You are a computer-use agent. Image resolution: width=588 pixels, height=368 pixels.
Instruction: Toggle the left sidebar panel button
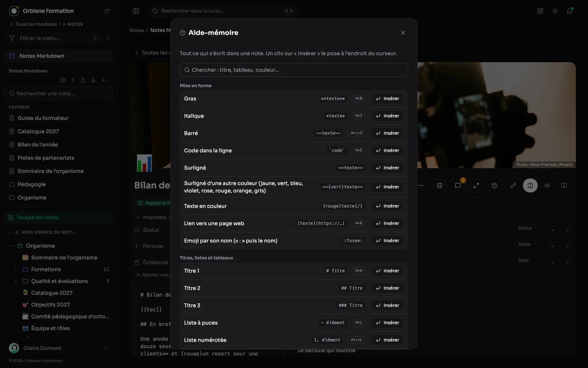click(x=136, y=11)
